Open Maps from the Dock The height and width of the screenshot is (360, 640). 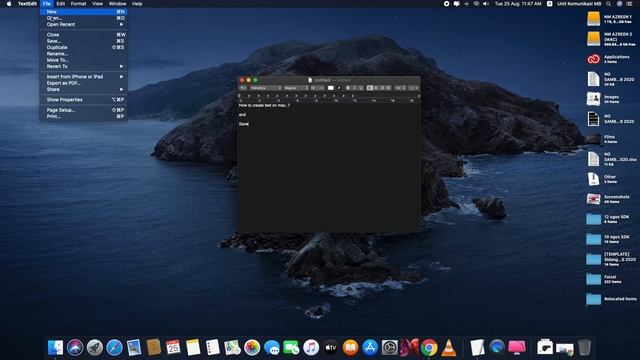tap(232, 347)
